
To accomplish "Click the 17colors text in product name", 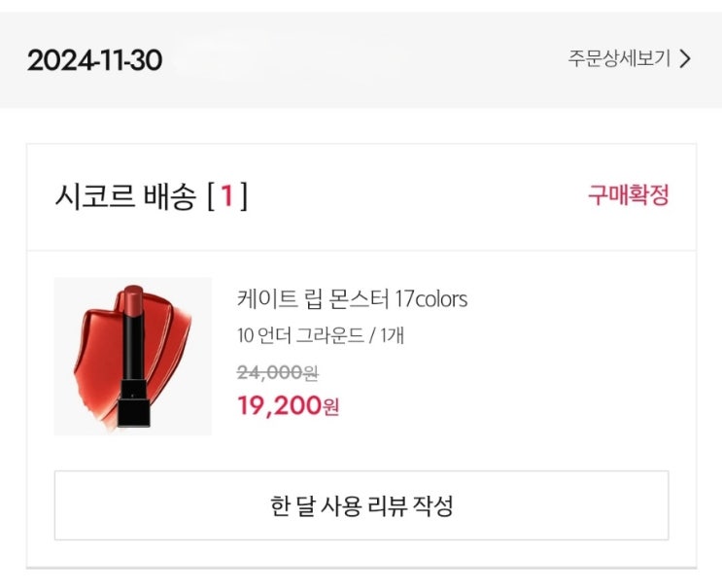I will (x=430, y=298).
